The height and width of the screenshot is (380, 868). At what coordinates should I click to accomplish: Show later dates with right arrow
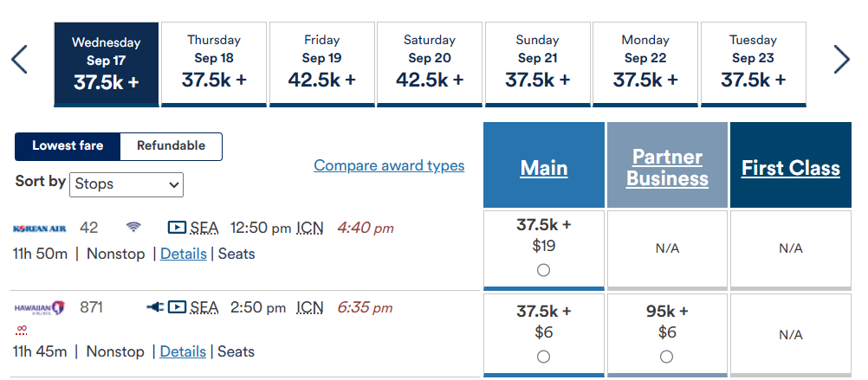pos(841,59)
